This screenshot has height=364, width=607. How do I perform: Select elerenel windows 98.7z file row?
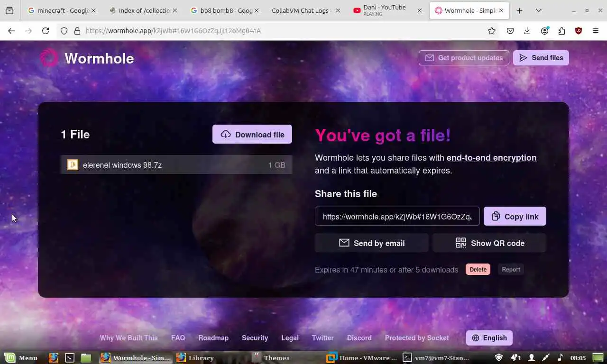(x=176, y=165)
